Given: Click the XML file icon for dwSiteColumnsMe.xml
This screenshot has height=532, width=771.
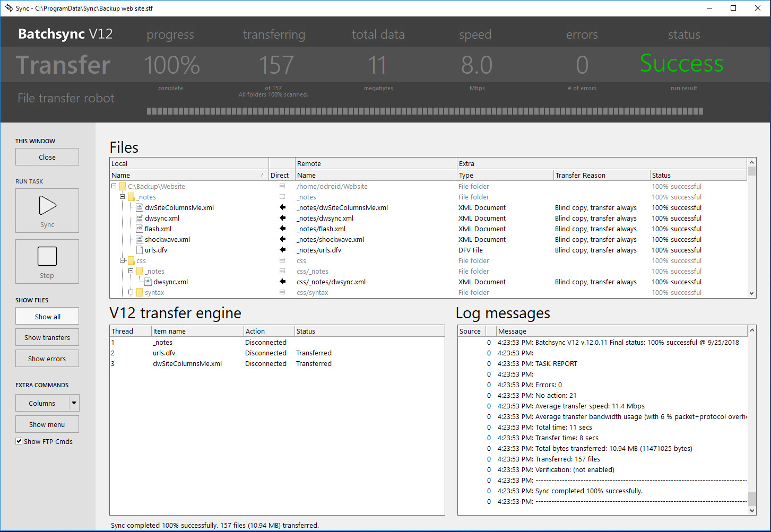Looking at the screenshot, I should 140,207.
